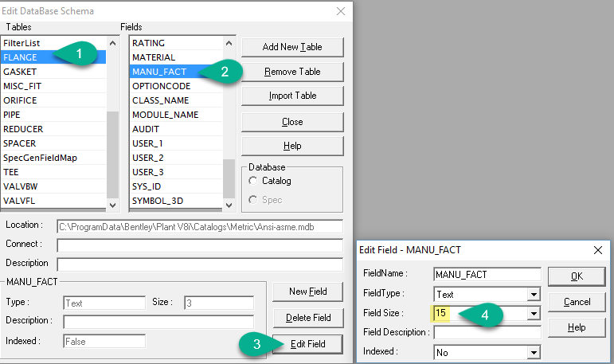The height and width of the screenshot is (364, 614).
Task: Click Add New Table button
Action: pos(292,47)
